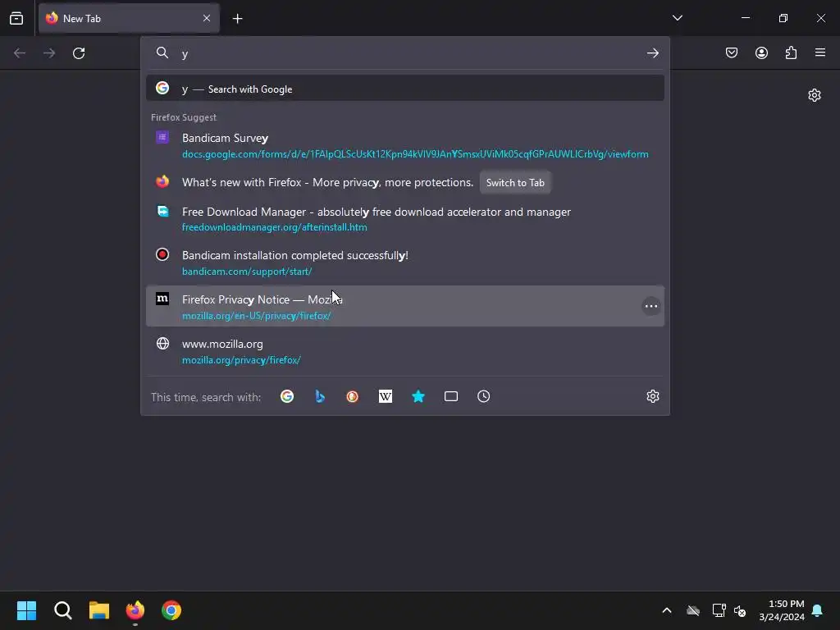Open the Extensions panel
The height and width of the screenshot is (630, 840).
pos(791,52)
